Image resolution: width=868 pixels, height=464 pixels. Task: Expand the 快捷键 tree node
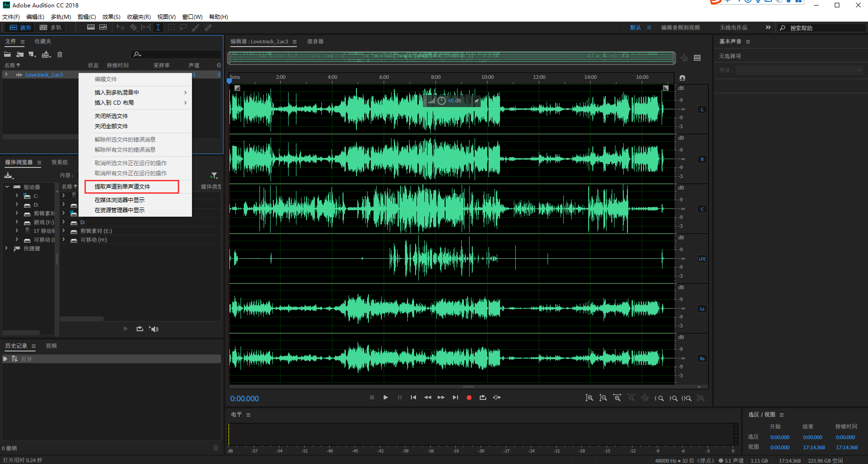click(6, 248)
